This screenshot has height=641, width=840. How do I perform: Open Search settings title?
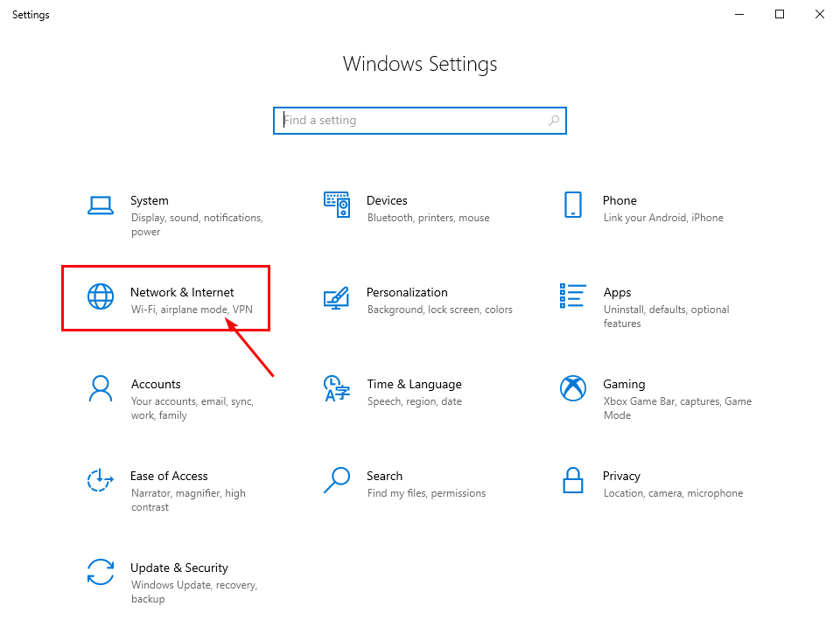384,476
